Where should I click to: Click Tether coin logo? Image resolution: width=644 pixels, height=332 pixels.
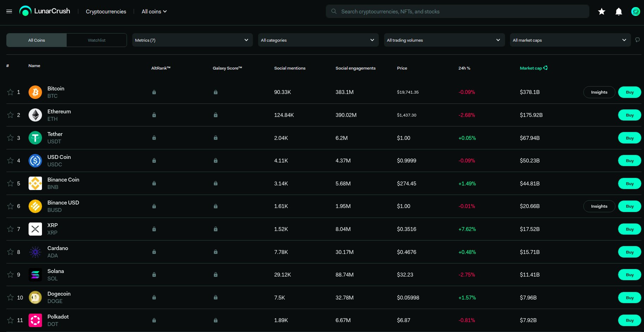35,138
